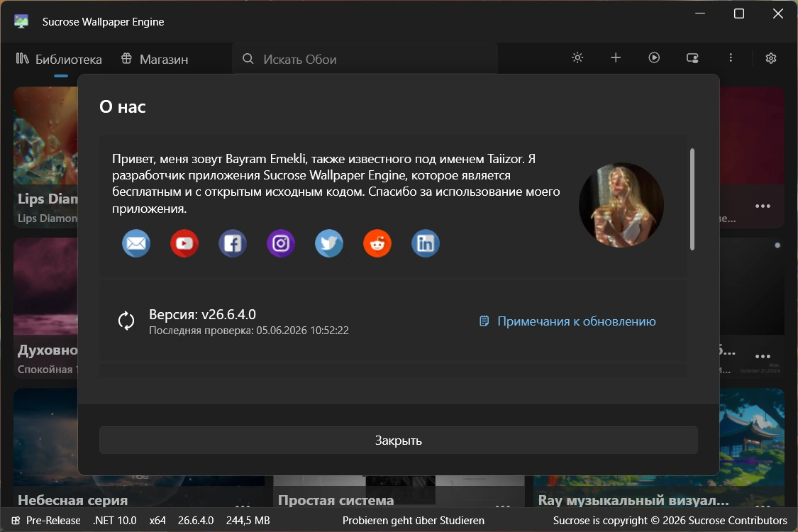Image resolution: width=798 pixels, height=532 pixels.
Task: Click the Закрыть button
Action: [399, 440]
